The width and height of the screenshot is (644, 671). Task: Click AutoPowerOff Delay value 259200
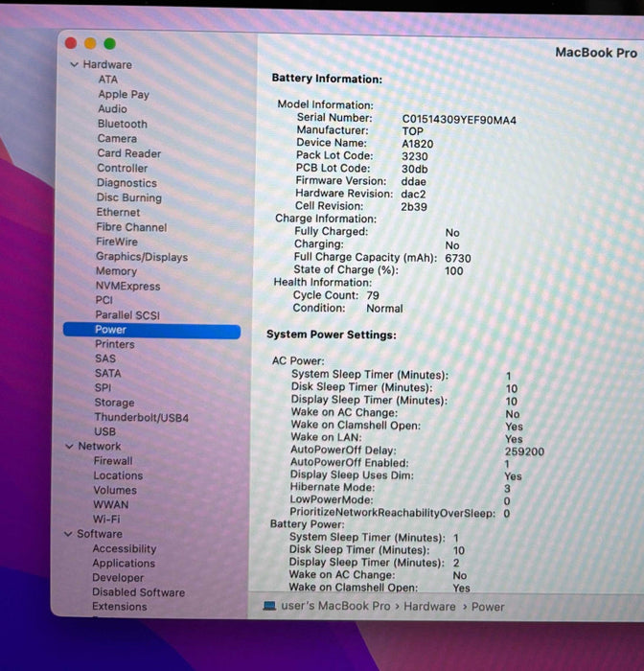pyautogui.click(x=524, y=451)
